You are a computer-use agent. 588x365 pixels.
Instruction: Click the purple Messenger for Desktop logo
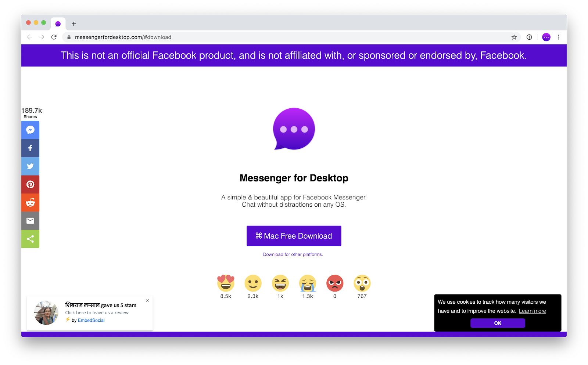click(294, 129)
